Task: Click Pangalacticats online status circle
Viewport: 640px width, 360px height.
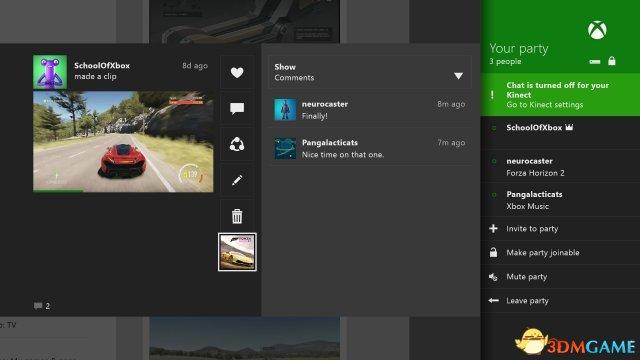Action: pyautogui.click(x=493, y=195)
